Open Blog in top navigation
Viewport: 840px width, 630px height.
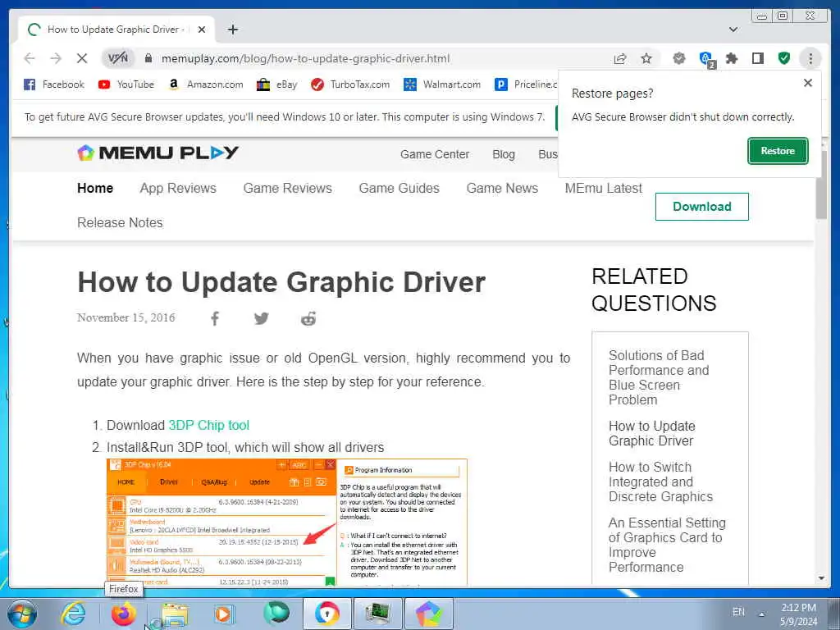pos(504,154)
